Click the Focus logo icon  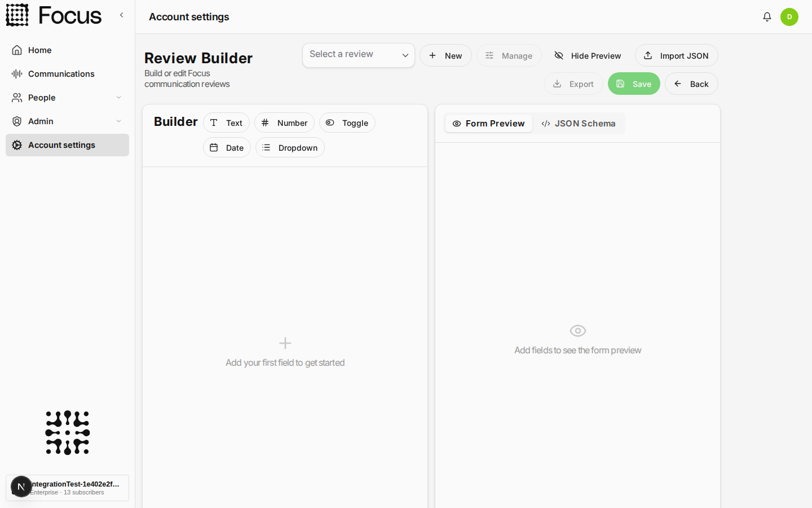[17, 15]
